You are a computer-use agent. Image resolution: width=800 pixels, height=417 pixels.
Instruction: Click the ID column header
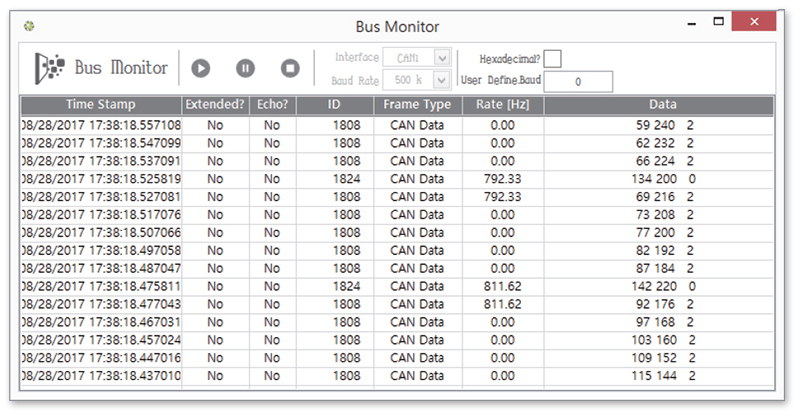pos(335,105)
